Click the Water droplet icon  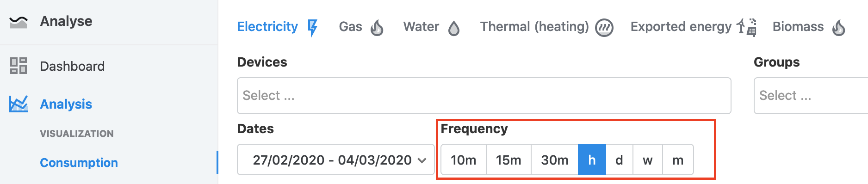pyautogui.click(x=454, y=29)
